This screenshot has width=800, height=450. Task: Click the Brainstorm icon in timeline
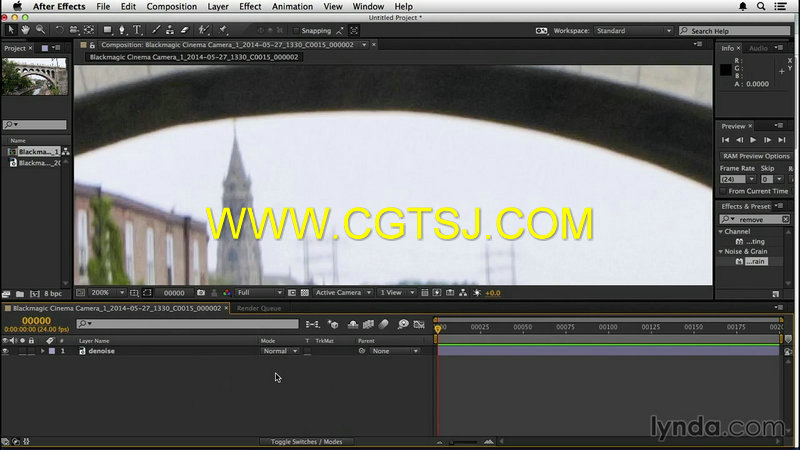(x=403, y=324)
